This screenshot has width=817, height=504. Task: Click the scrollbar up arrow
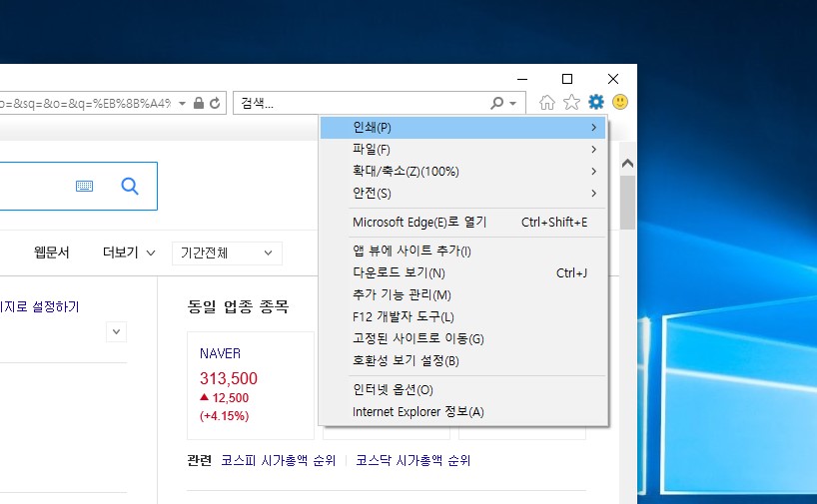coord(628,164)
